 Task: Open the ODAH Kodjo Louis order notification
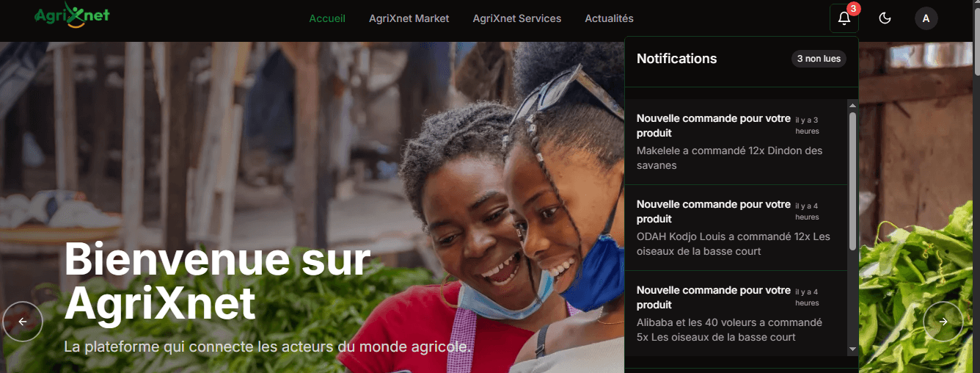pyautogui.click(x=736, y=228)
